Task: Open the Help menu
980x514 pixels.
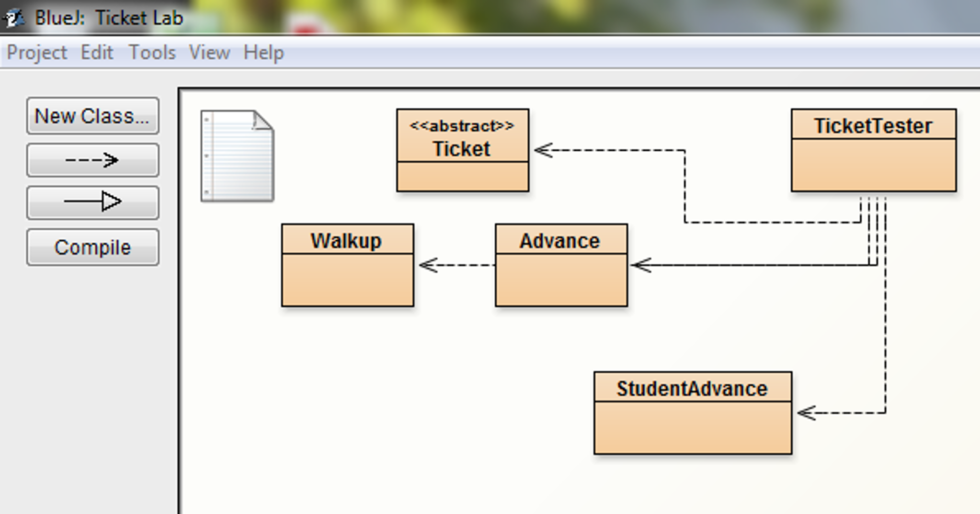Action: [x=263, y=53]
